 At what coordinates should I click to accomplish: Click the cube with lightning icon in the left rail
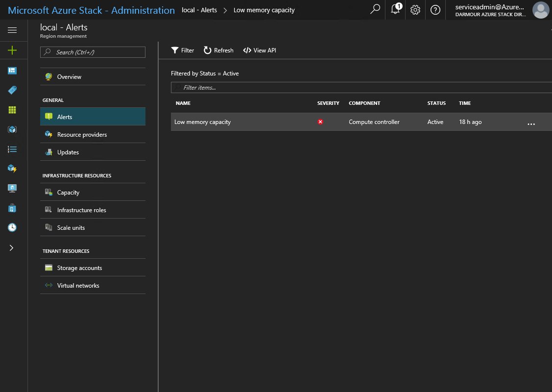coord(12,169)
